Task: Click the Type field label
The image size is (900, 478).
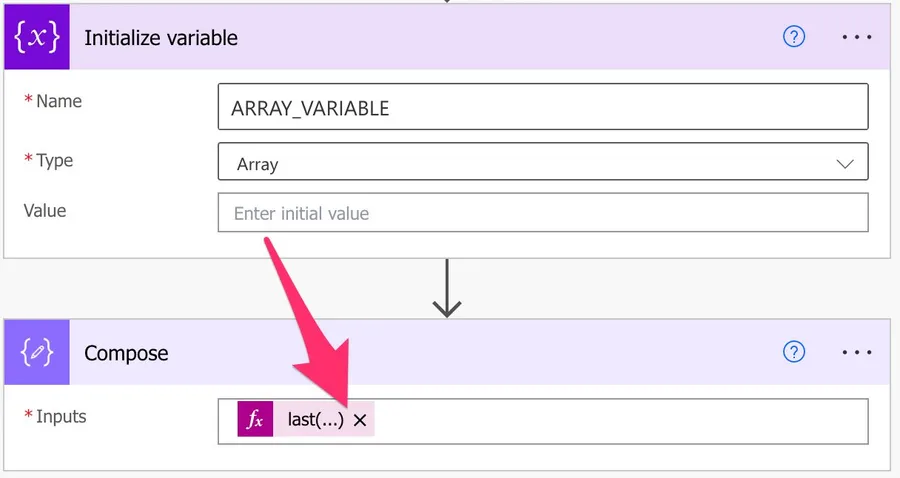Action: pos(55,160)
